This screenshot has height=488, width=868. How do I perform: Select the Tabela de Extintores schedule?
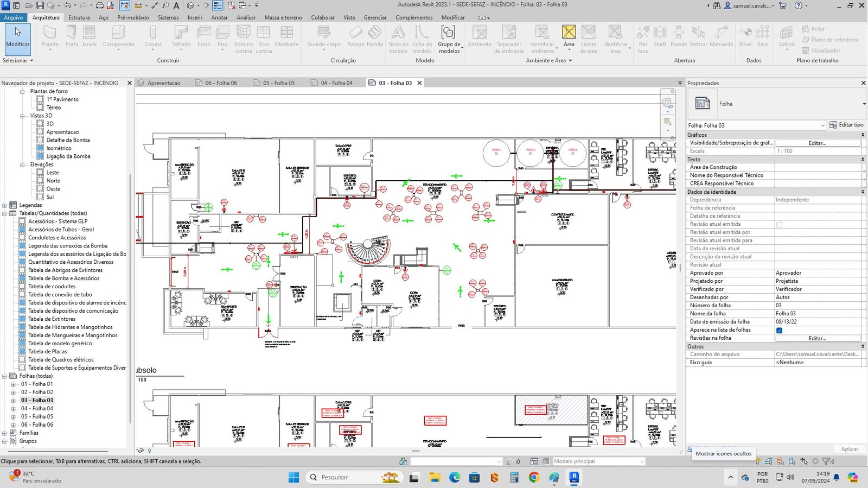point(52,319)
